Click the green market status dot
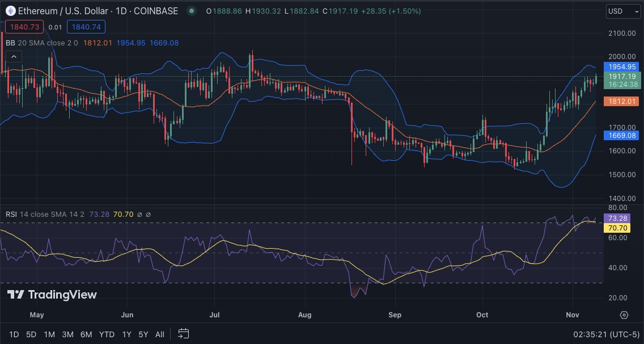Image resolution: width=644 pixels, height=344 pixels. [192, 11]
